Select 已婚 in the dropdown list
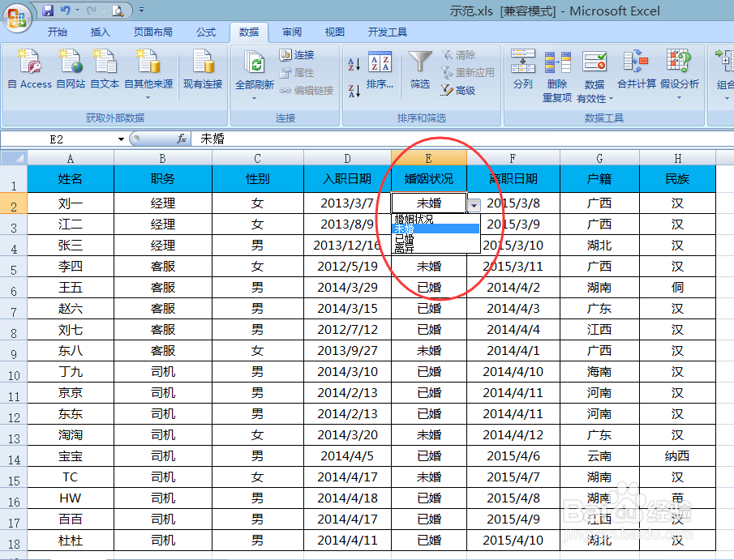The width and height of the screenshot is (734, 560). pos(436,238)
